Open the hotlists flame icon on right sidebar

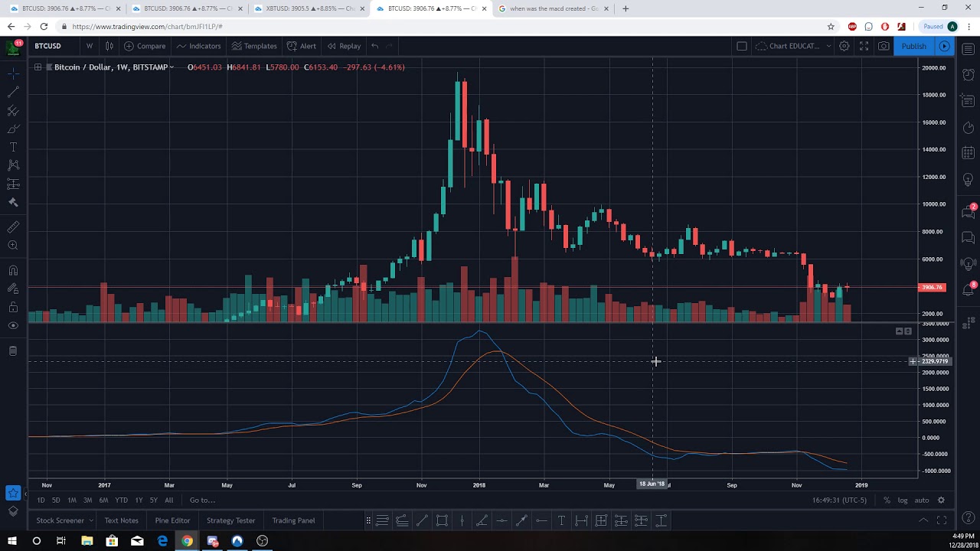point(968,127)
